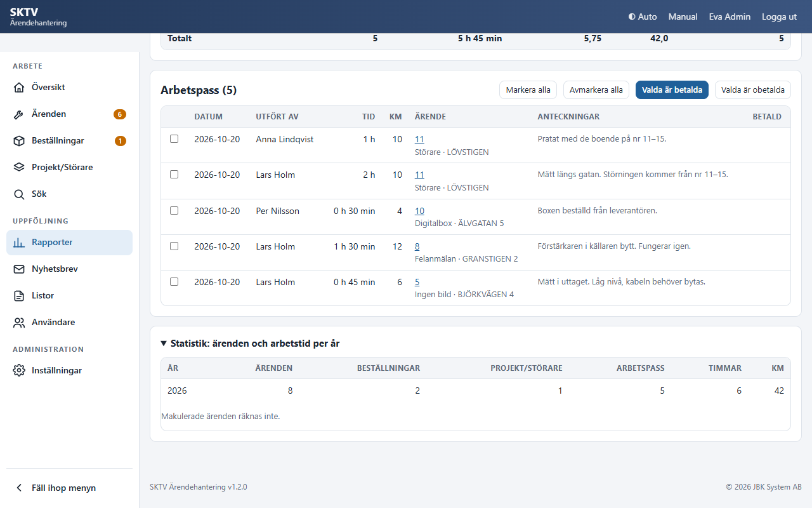
Task: Click the SKTV logo title
Action: point(24,12)
